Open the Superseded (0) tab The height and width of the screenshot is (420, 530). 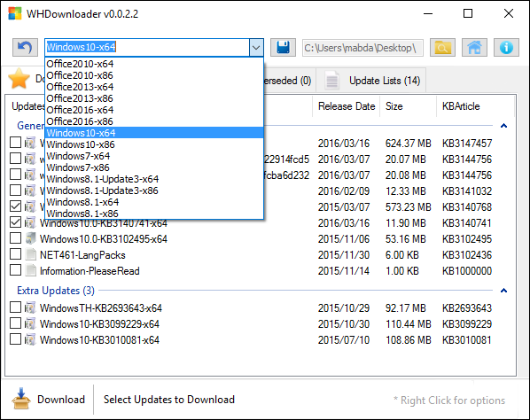point(289,81)
